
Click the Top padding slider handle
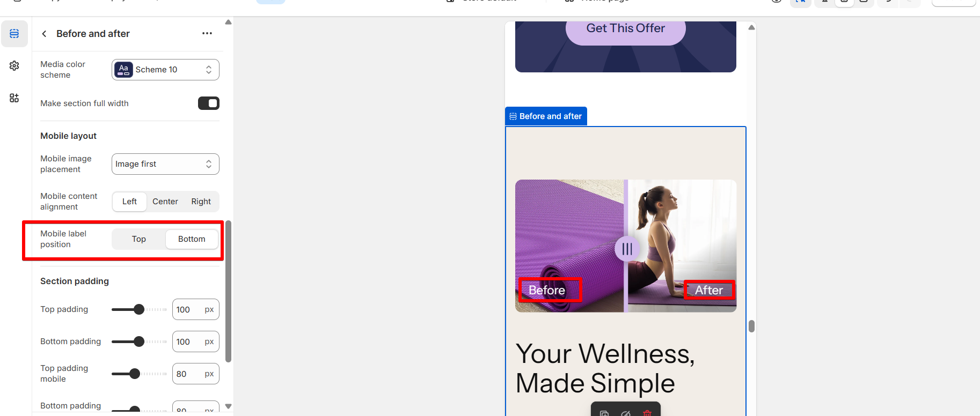pyautogui.click(x=139, y=309)
